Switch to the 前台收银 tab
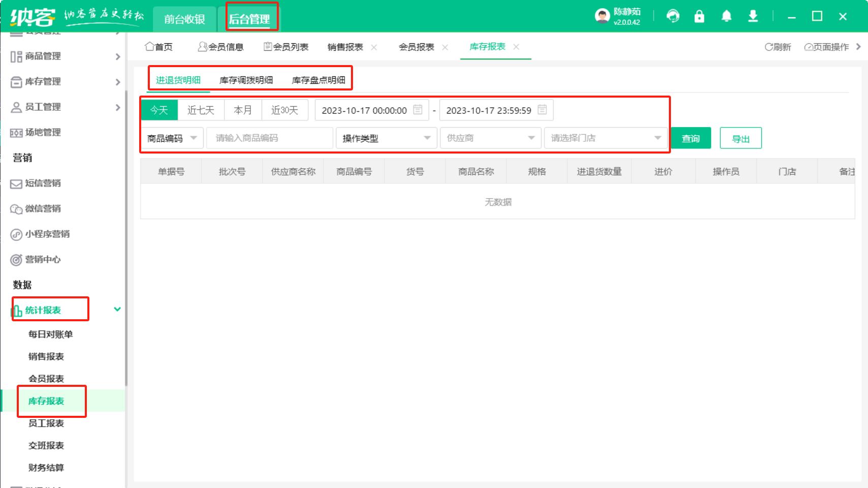This screenshot has height=488, width=868. click(184, 19)
